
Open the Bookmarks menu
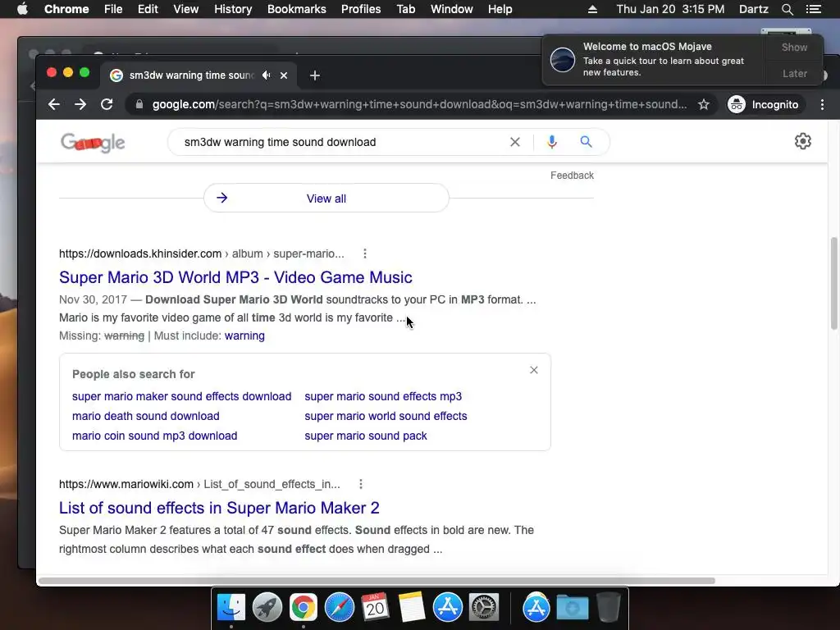297,9
